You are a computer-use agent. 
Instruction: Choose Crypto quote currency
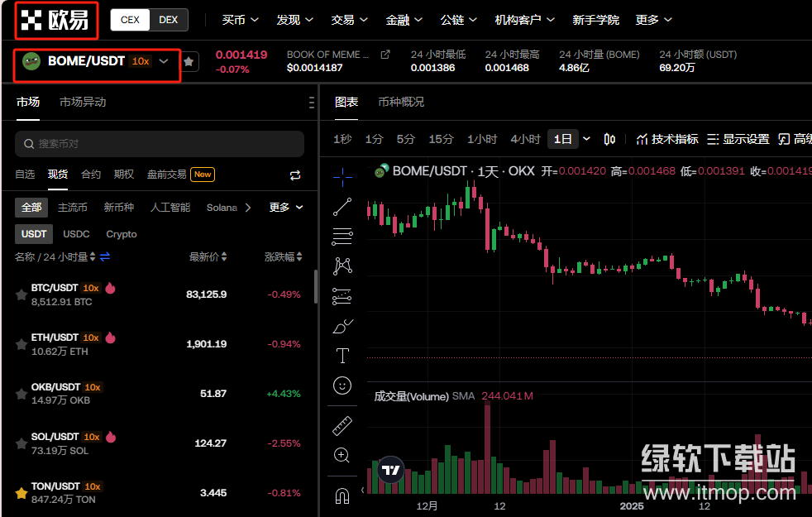[122, 234]
